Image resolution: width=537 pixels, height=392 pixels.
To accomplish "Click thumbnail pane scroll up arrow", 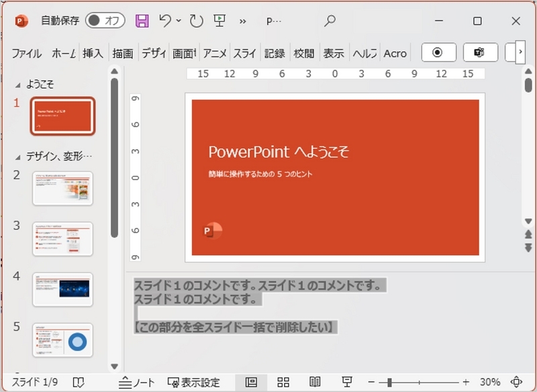I will coord(114,71).
